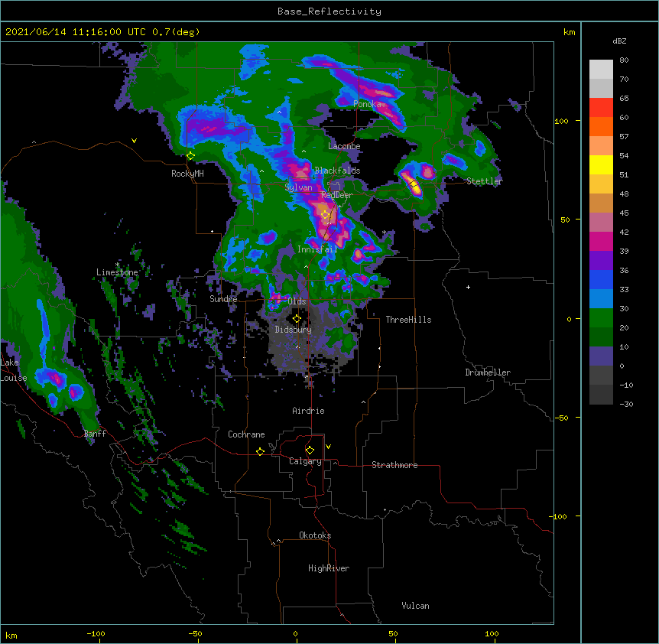Click the Banff label

[95, 434]
